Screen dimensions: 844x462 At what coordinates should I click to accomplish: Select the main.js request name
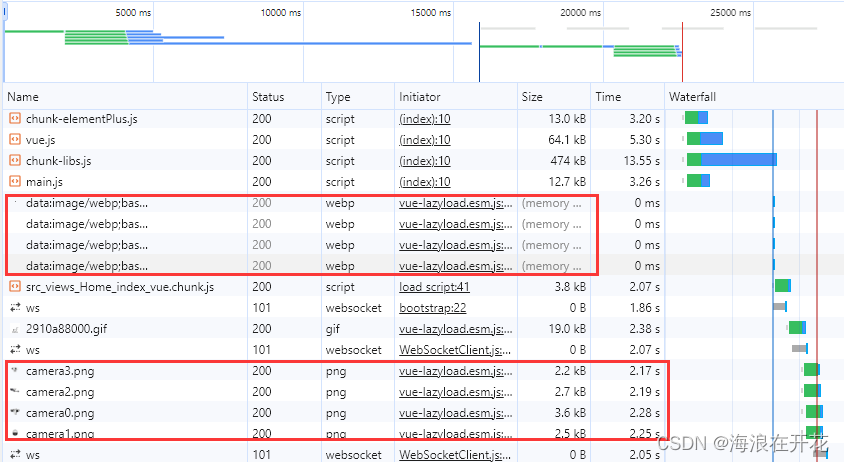pyautogui.click(x=44, y=182)
